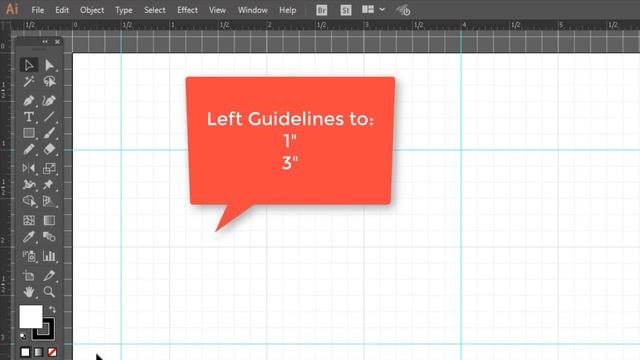Set paint mode to None
Image resolution: width=640 pixels, height=360 pixels.
click(x=52, y=352)
